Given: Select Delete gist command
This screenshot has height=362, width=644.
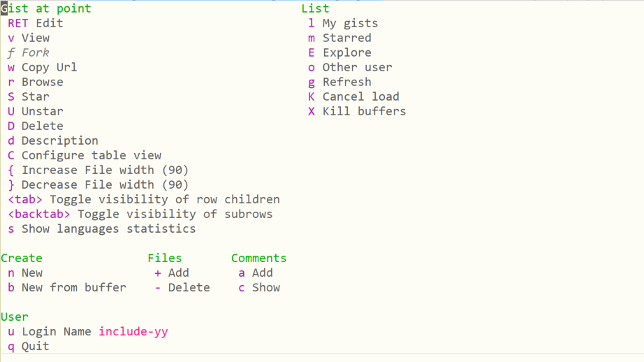Looking at the screenshot, I should click(42, 126).
